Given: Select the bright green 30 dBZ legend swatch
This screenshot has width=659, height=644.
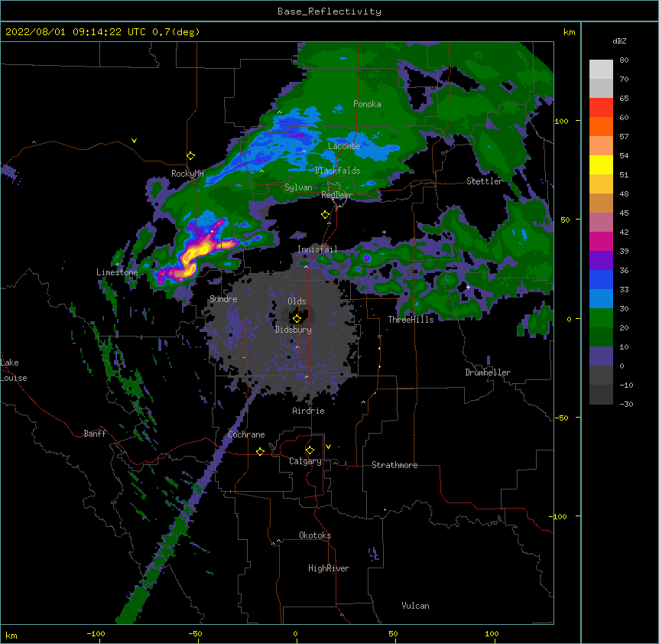Looking at the screenshot, I should pos(601,318).
